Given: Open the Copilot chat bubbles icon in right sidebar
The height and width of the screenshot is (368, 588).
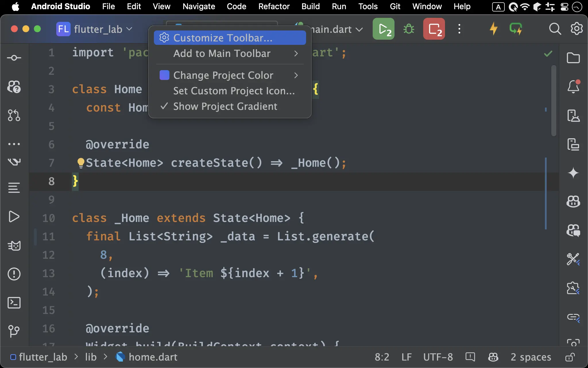Looking at the screenshot, I should tap(573, 230).
